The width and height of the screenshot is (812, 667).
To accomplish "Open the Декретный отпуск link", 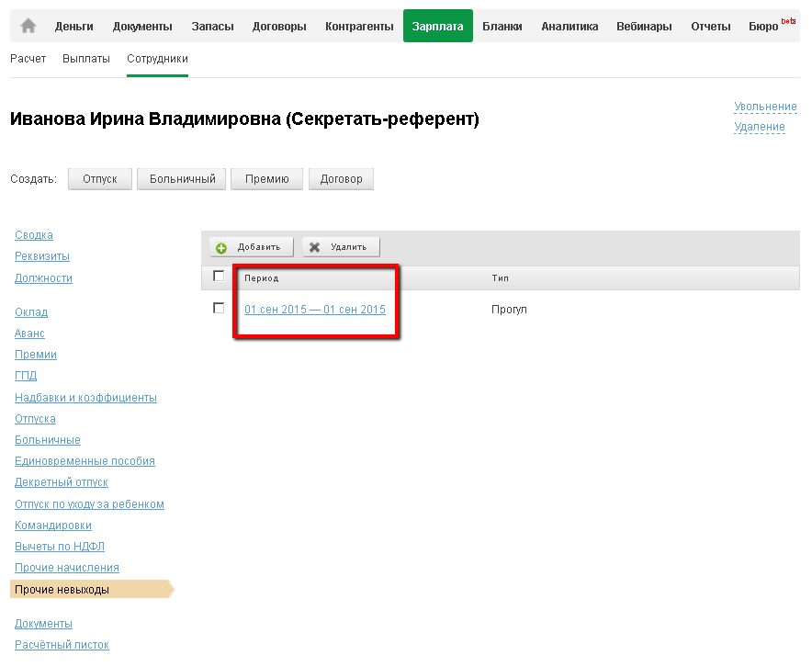I will 62,482.
